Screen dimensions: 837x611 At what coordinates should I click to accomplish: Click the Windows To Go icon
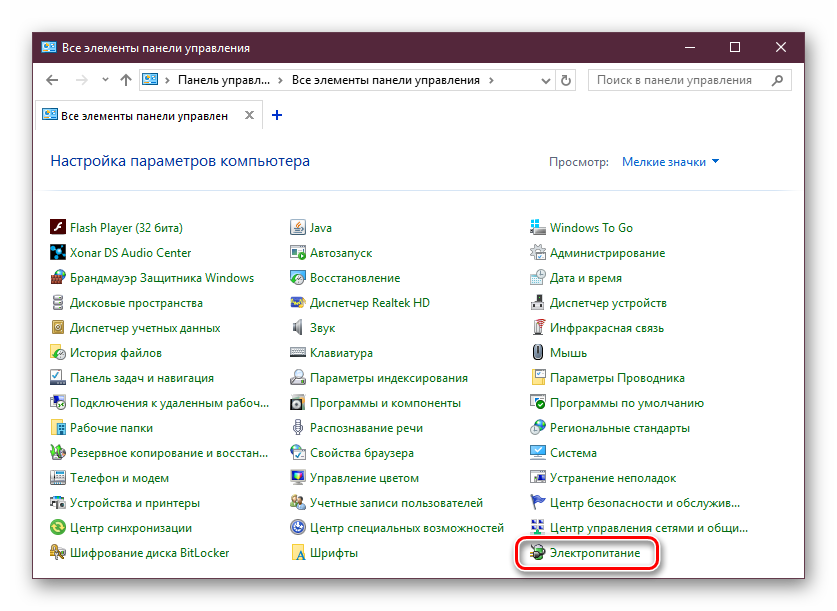tap(537, 228)
